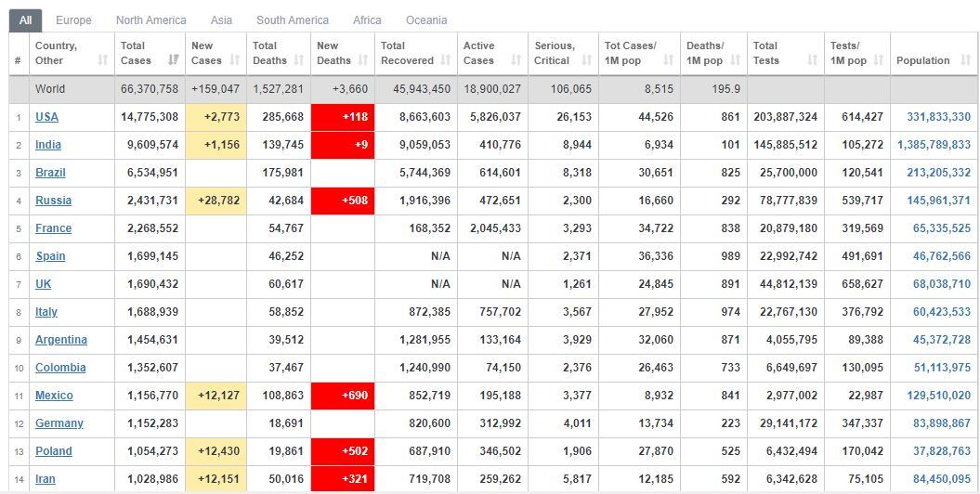Image resolution: width=980 pixels, height=494 pixels.
Task: Select the South America tab
Action: click(293, 20)
